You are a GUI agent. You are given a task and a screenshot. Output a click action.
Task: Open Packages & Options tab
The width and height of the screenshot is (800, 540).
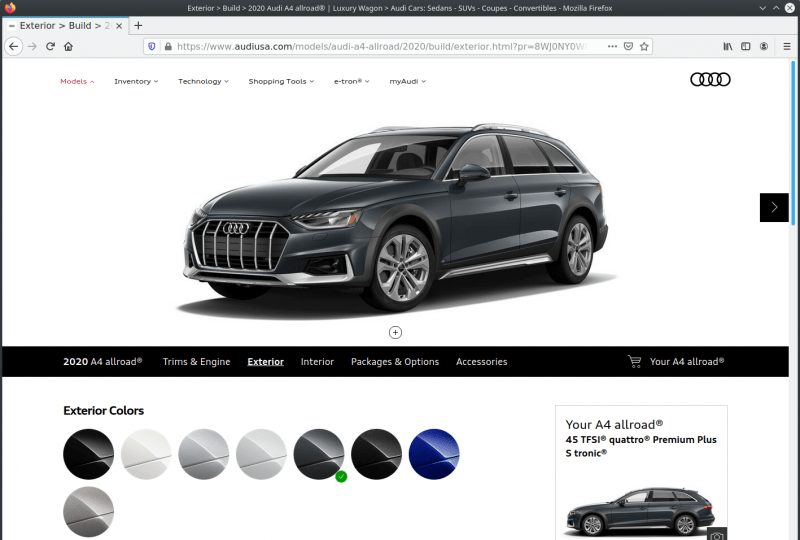pyautogui.click(x=395, y=362)
